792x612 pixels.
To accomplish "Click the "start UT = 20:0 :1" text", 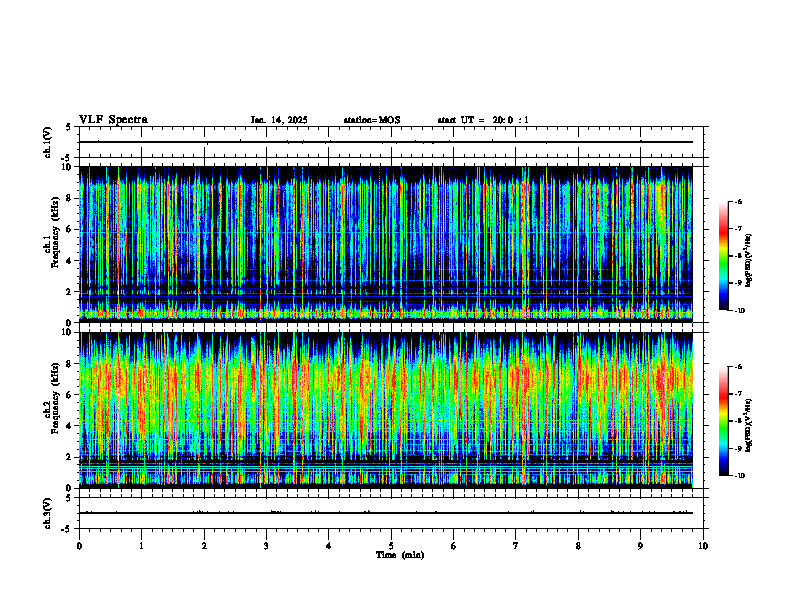I will click(x=483, y=120).
